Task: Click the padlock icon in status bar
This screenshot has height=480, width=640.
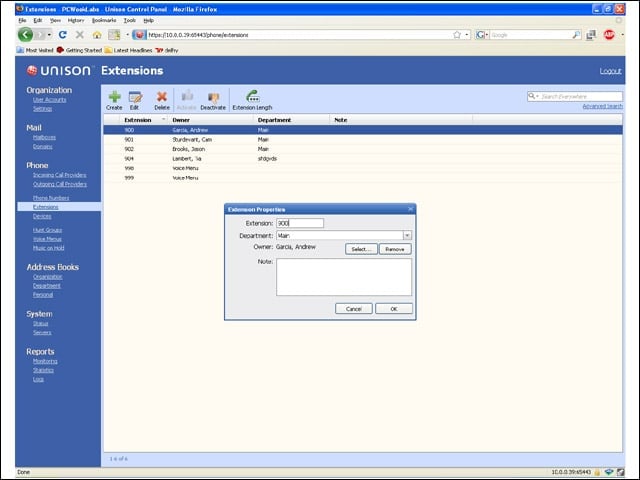Action: click(597, 472)
